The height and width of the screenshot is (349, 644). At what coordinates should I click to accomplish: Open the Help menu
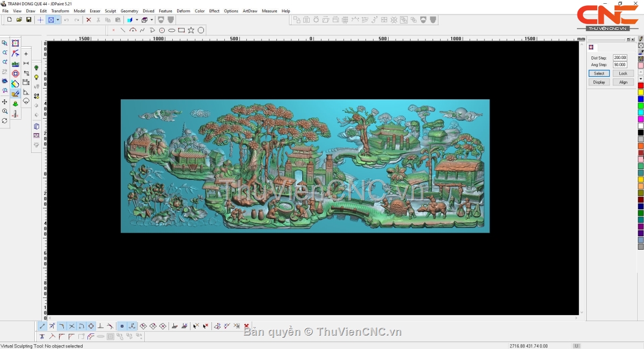coord(286,11)
